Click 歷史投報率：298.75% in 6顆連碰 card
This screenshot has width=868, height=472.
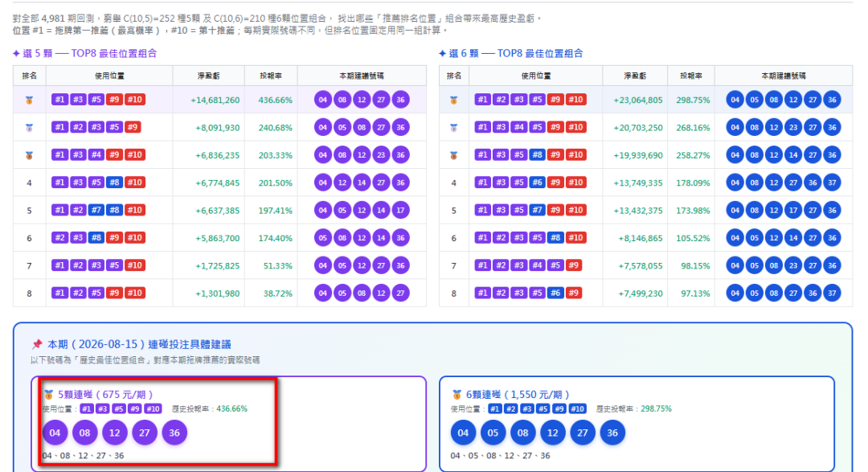(634, 408)
